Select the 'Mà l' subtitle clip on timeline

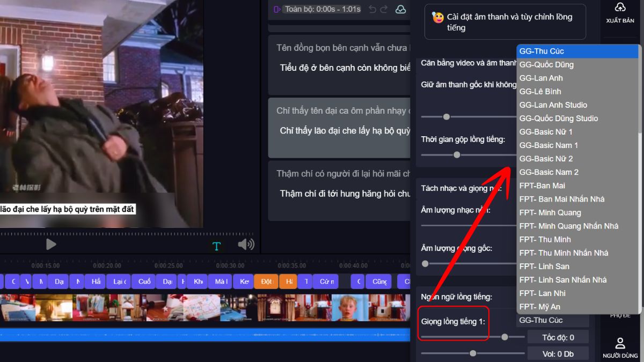(221, 282)
